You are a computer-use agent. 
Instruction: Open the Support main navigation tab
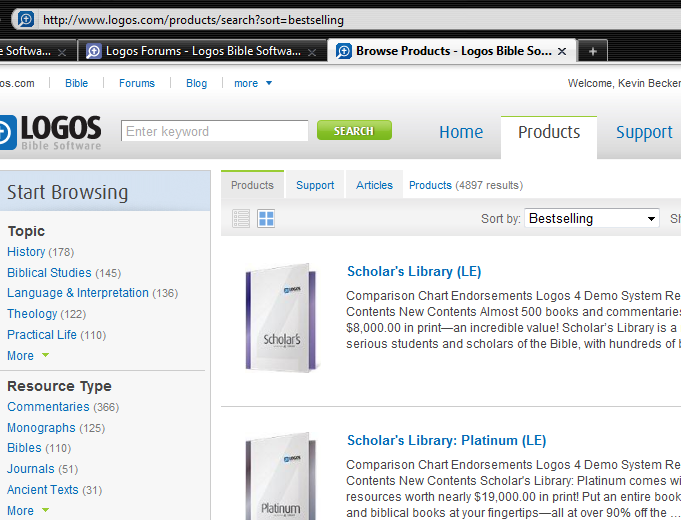(644, 132)
